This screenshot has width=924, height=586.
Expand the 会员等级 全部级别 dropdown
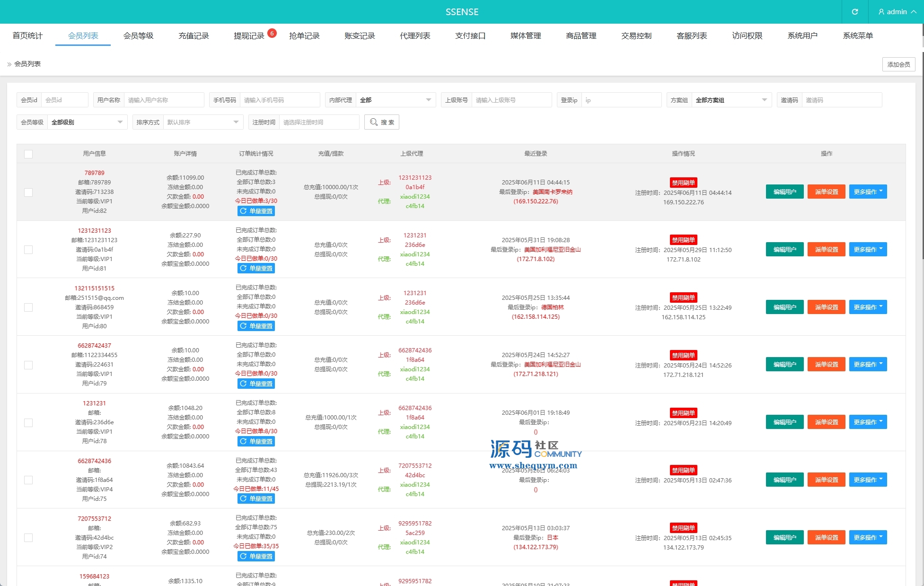pos(87,122)
